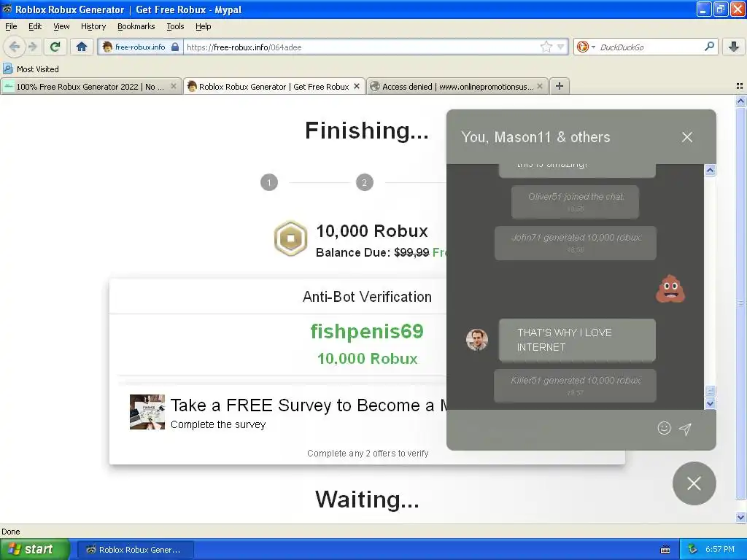The width and height of the screenshot is (747, 560).
Task: Click the Robux coin icon
Action: tap(290, 238)
